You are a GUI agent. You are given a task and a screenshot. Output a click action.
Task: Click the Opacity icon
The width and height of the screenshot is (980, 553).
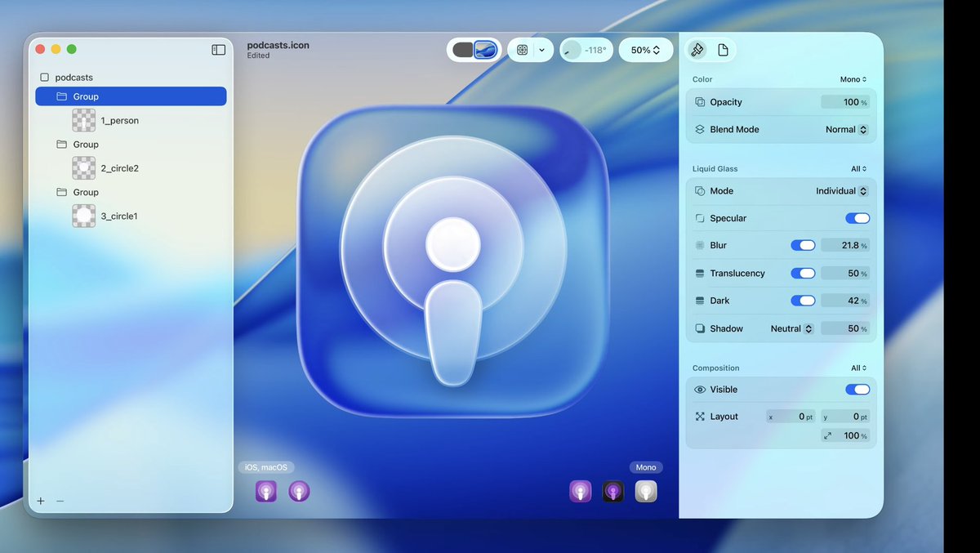point(700,102)
